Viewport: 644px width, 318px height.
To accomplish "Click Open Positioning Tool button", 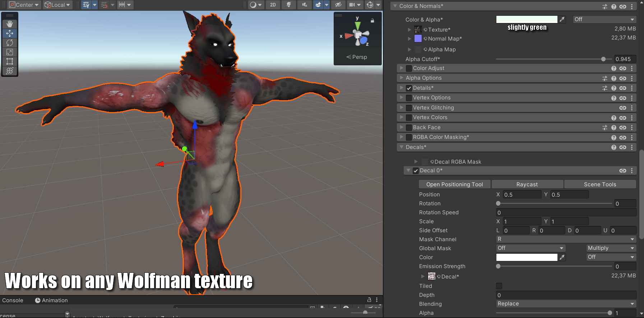I will click(455, 184).
